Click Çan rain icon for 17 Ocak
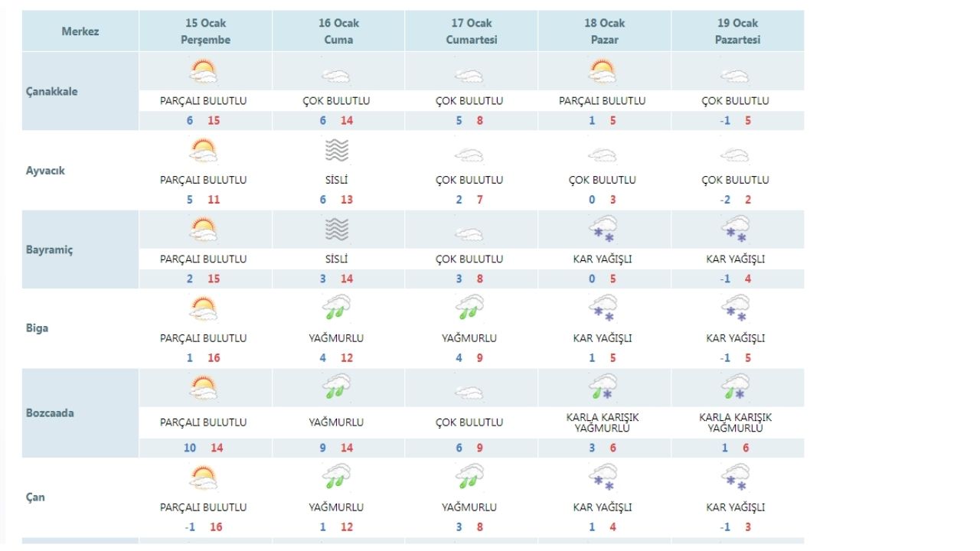Viewport: 980px width, 551px height. (469, 478)
